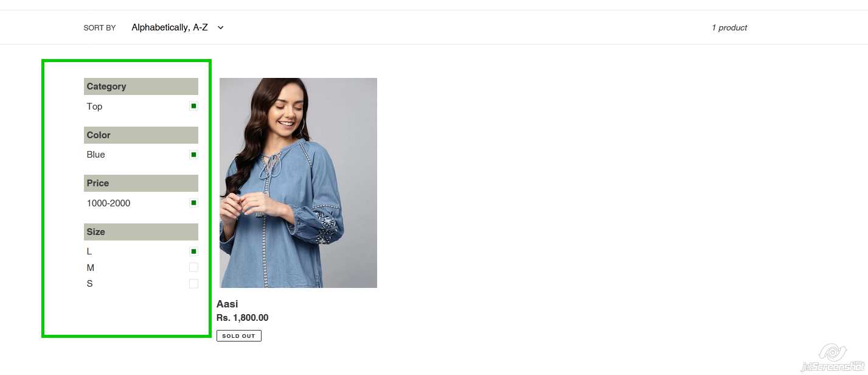Enable the M size checkbox
868x375 pixels.
193,267
